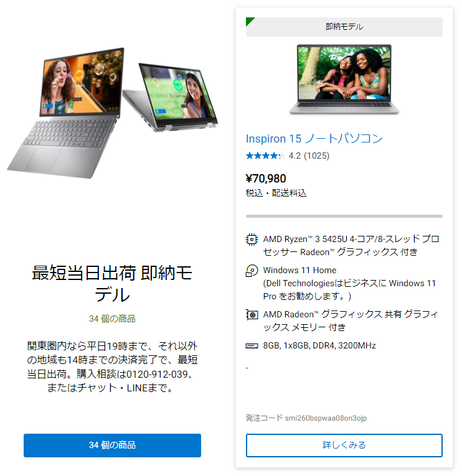
Task: Click the graphics card icon
Action: 252,314
